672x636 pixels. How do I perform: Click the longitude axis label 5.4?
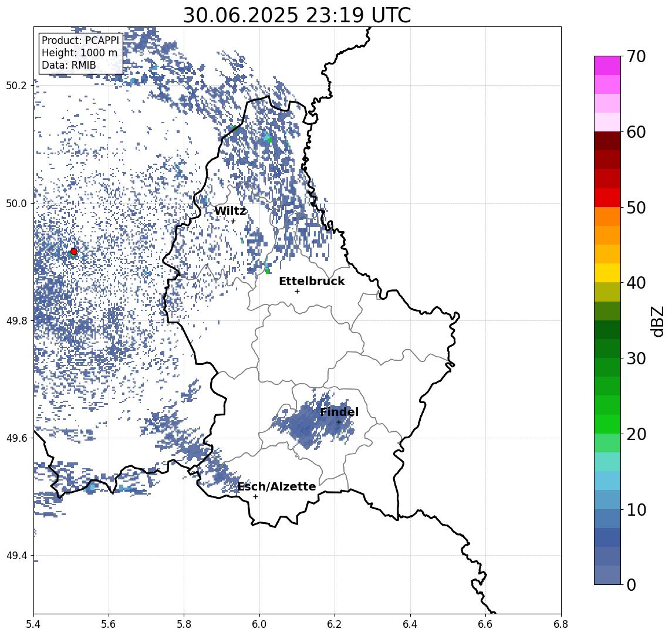coord(33,624)
